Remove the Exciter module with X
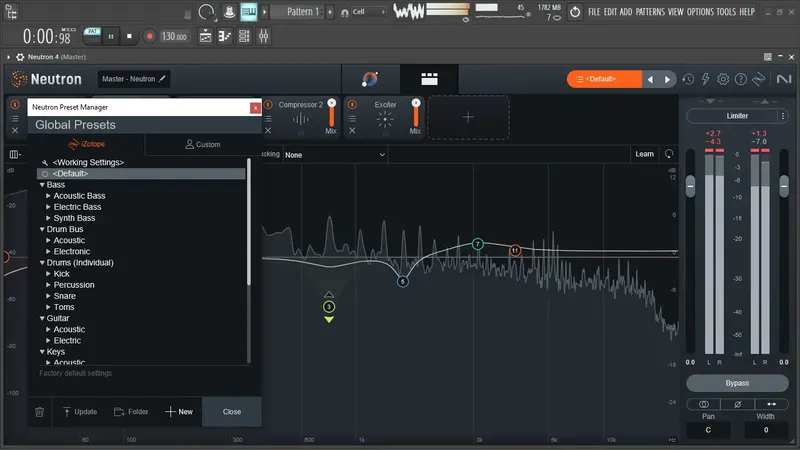The image size is (800, 450). (352, 131)
